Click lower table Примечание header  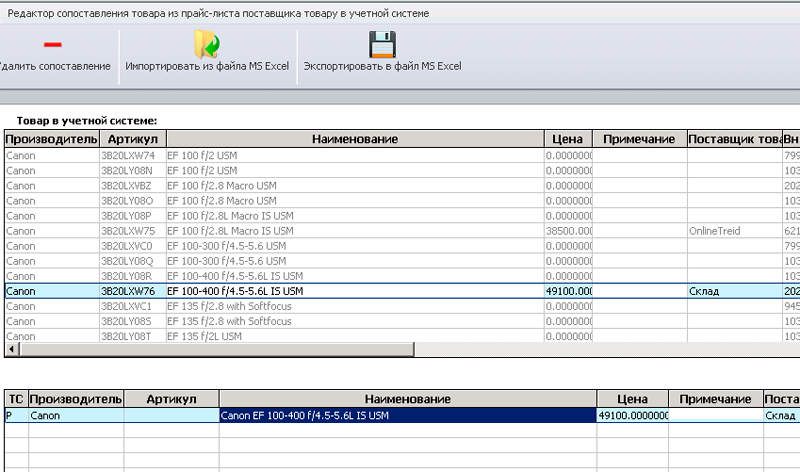pyautogui.click(x=715, y=399)
